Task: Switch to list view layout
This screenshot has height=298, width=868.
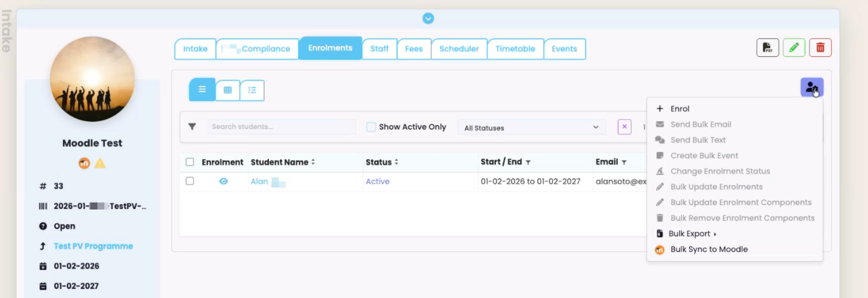Action: click(202, 90)
